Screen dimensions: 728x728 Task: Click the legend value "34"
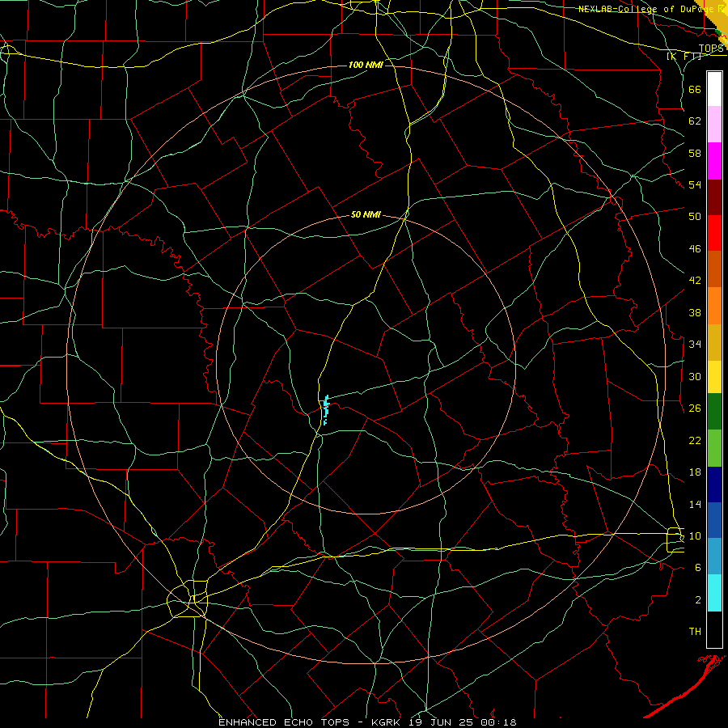pyautogui.click(x=695, y=345)
